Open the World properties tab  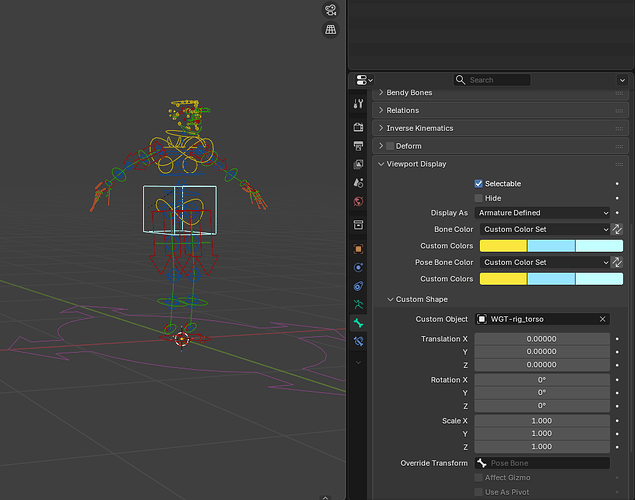point(358,202)
